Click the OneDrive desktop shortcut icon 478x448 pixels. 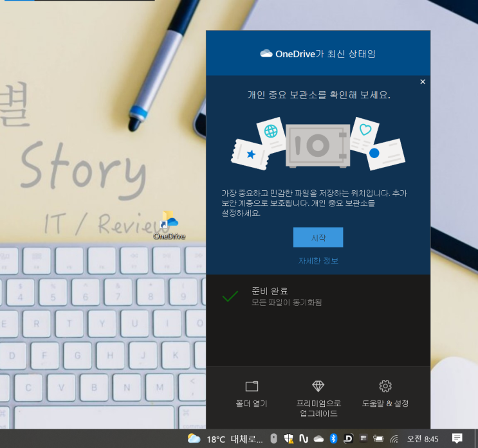[x=169, y=225]
